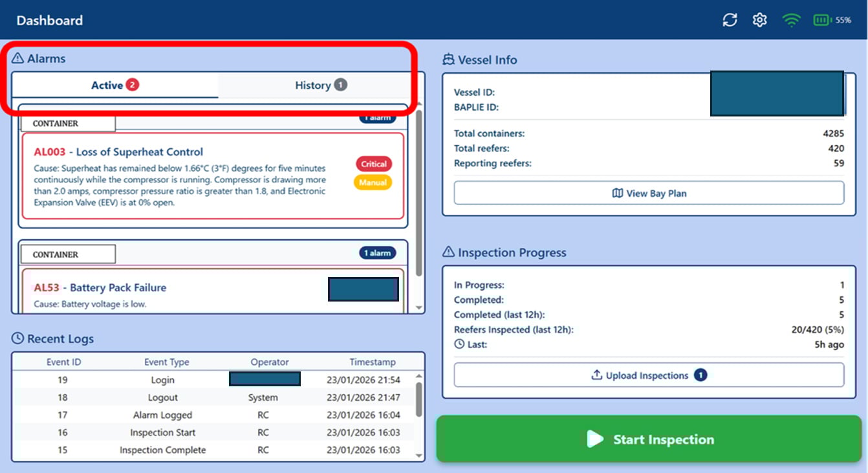
Task: Click the Upload Inspections button
Action: pyautogui.click(x=649, y=375)
